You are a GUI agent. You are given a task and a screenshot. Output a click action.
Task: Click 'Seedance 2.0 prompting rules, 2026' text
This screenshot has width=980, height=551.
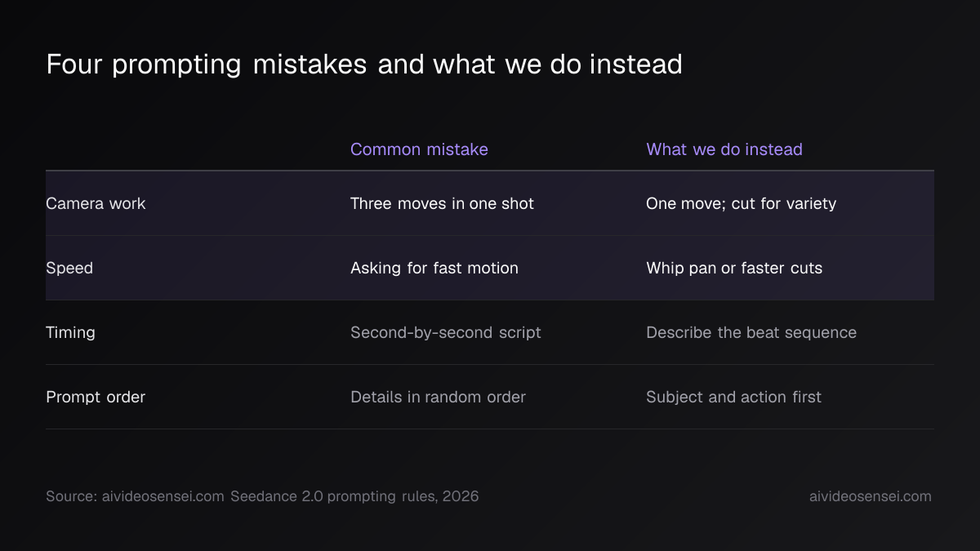click(354, 496)
